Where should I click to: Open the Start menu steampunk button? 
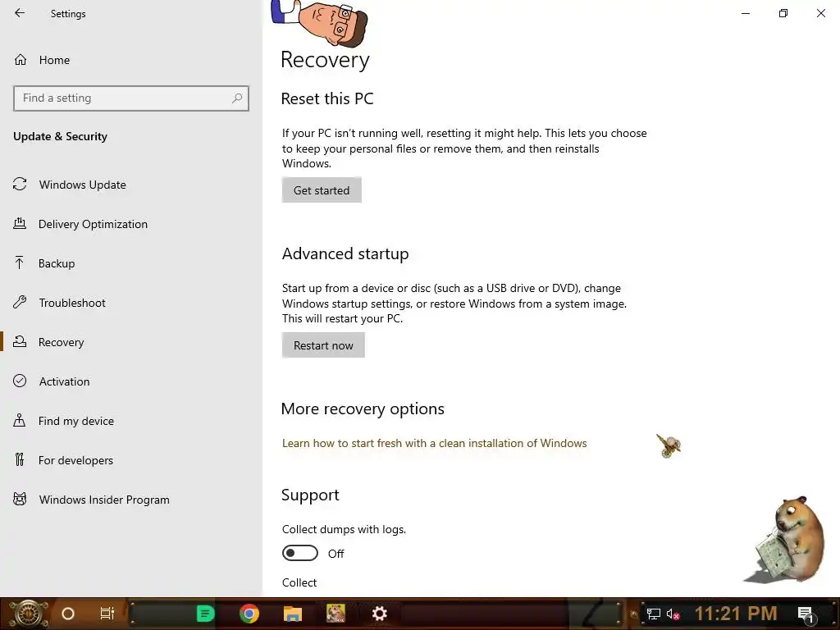point(29,614)
